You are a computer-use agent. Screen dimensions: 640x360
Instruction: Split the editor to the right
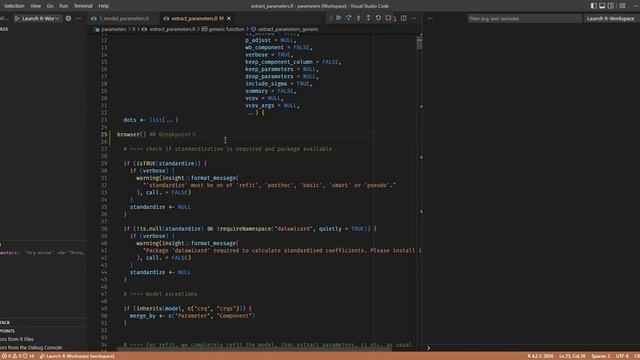coord(403,18)
